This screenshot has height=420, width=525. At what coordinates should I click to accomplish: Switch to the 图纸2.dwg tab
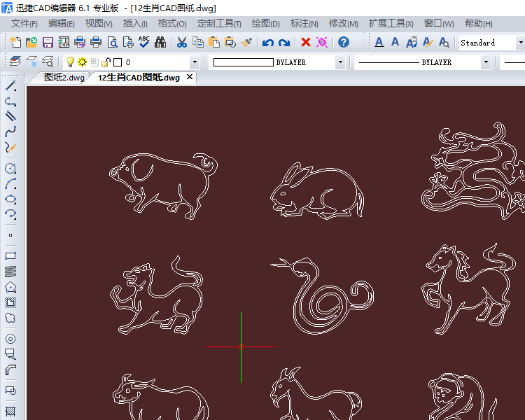pyautogui.click(x=64, y=78)
